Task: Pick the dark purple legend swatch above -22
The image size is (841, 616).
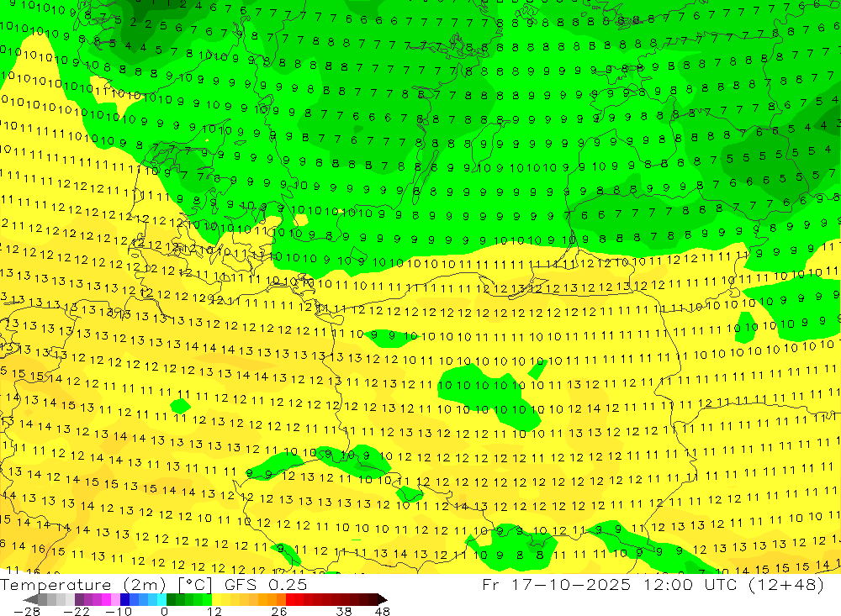Action: coord(79,599)
